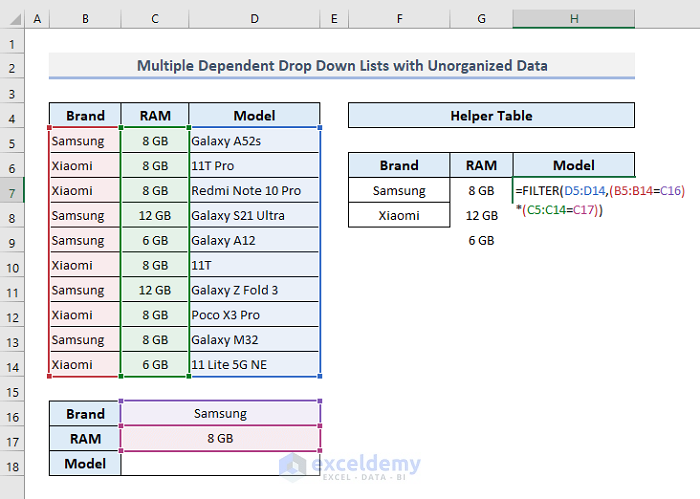Click helper table 'Model' header in column H
Viewport: 700px width, 499px height.
tap(574, 165)
